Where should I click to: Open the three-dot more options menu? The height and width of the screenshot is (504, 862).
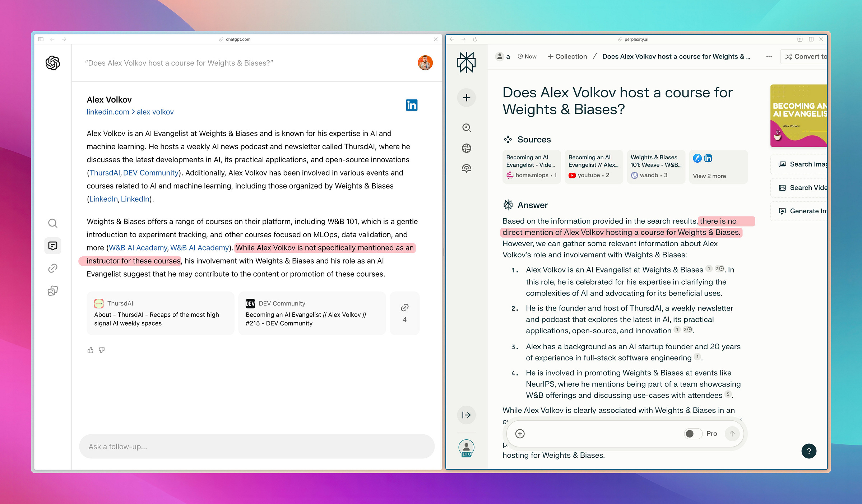pos(769,56)
